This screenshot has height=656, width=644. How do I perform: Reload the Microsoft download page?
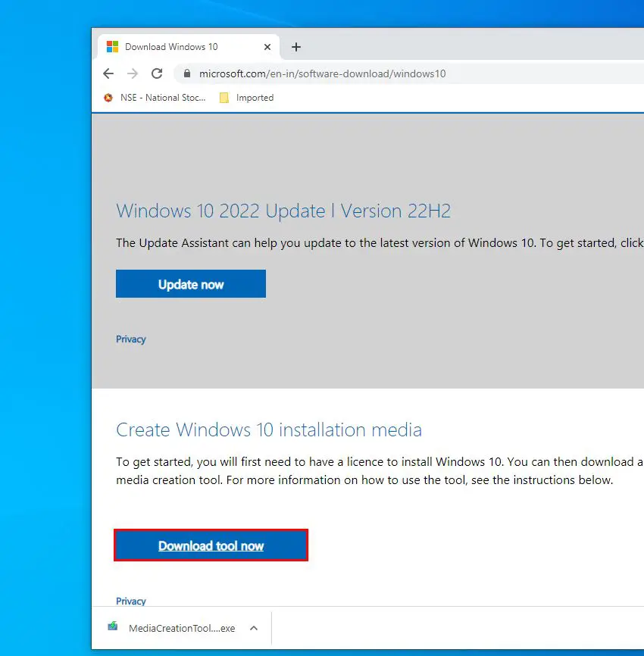(x=157, y=73)
